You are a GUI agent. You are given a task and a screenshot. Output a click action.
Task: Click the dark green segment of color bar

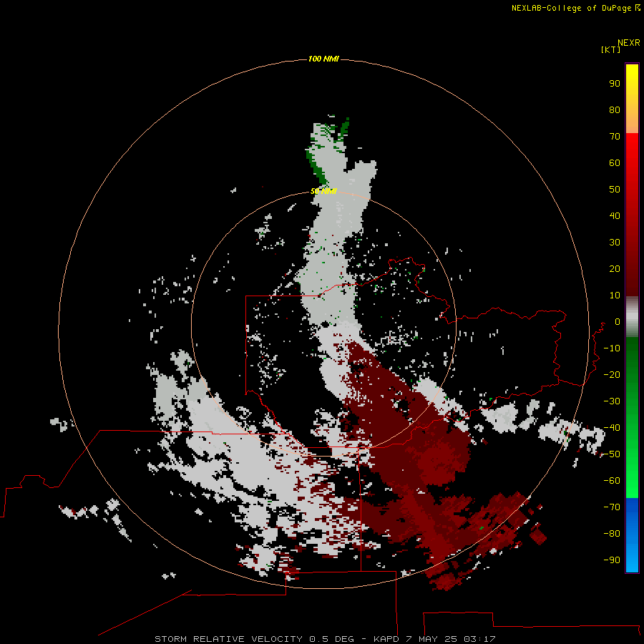pyautogui.click(x=632, y=417)
